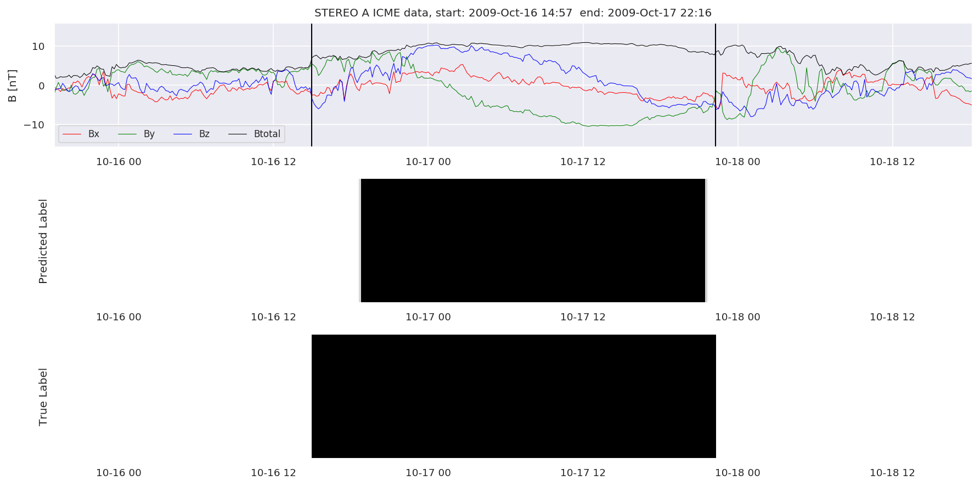This screenshot has width=980, height=486.
Task: Select the blue Bz line sample in legend
Action: coord(183,134)
